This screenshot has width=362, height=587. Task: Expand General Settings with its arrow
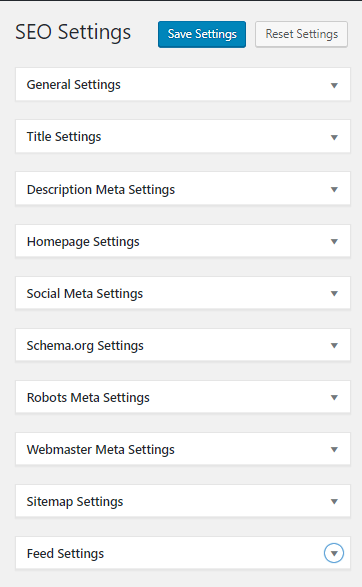pyautogui.click(x=334, y=85)
